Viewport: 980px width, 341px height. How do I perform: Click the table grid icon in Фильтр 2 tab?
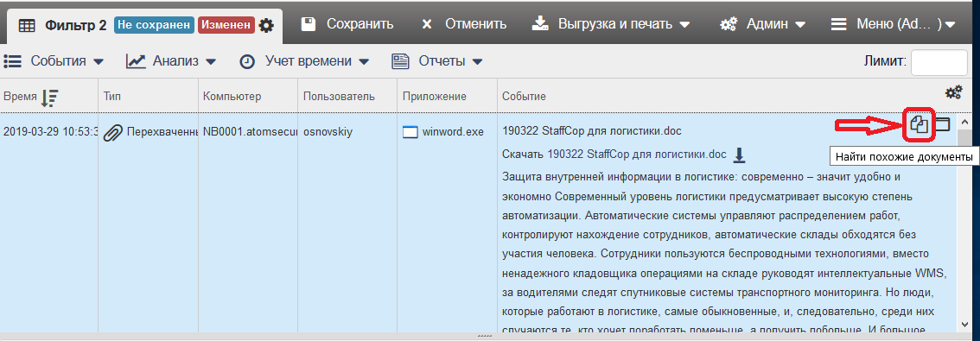[x=26, y=26]
